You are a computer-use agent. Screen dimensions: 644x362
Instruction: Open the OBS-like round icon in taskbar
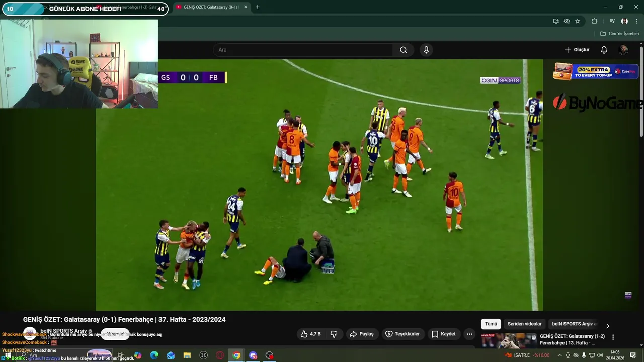tap(270, 355)
